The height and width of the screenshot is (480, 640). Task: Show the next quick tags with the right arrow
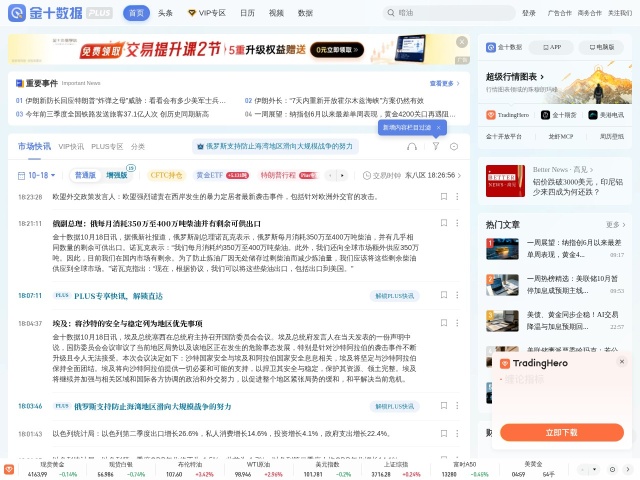342,176
